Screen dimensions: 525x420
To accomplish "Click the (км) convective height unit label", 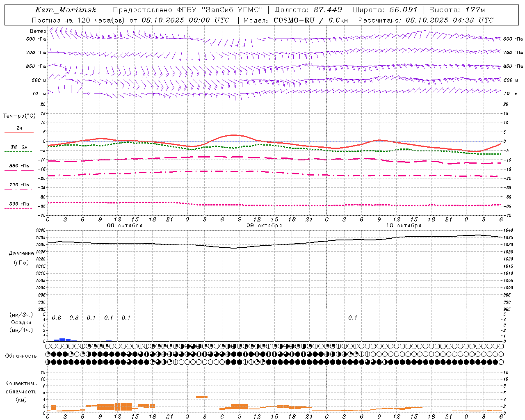I will (x=21, y=399).
